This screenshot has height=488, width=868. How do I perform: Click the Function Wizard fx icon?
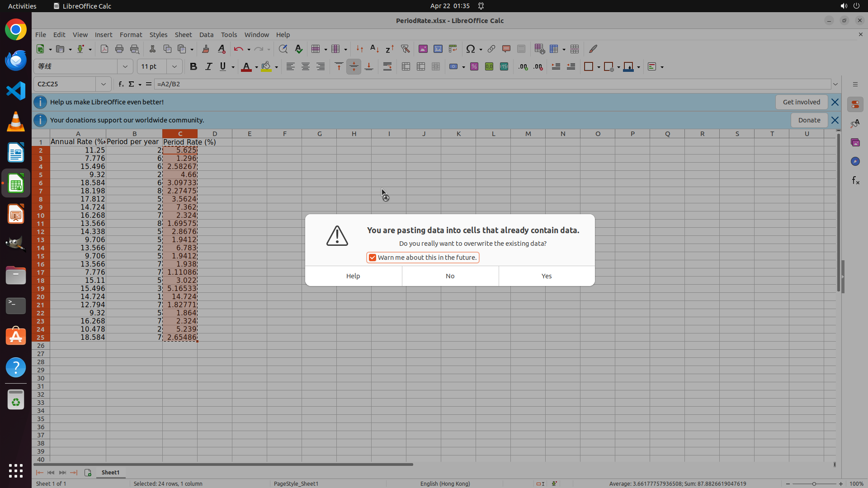121,84
